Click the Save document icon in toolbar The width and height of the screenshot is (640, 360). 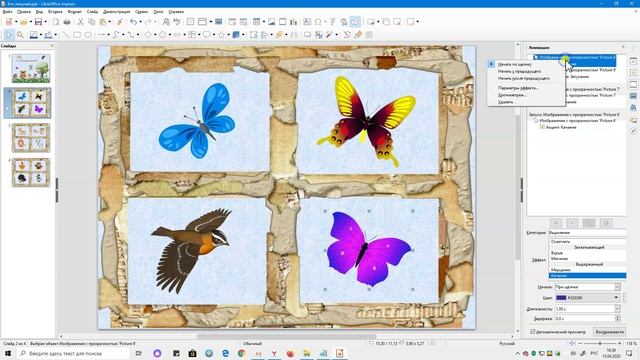38,22
